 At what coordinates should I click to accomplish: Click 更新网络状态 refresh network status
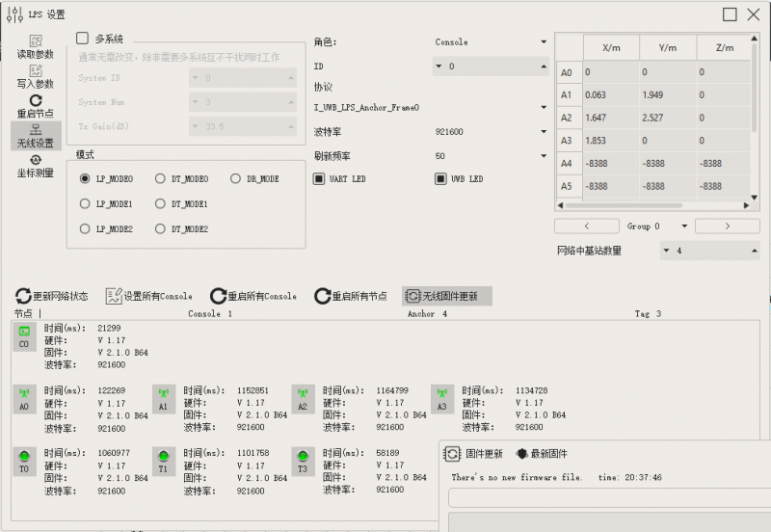[52, 296]
